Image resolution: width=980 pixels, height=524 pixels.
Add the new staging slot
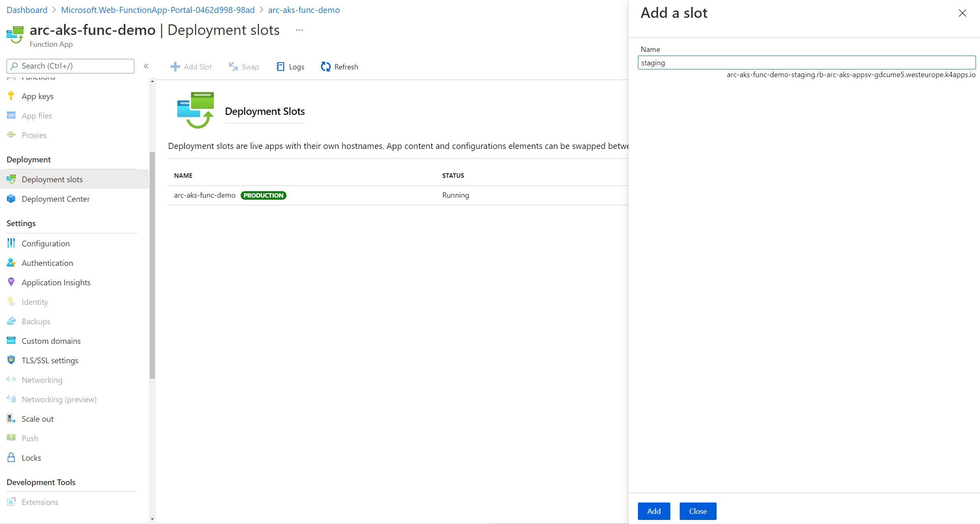(654, 511)
